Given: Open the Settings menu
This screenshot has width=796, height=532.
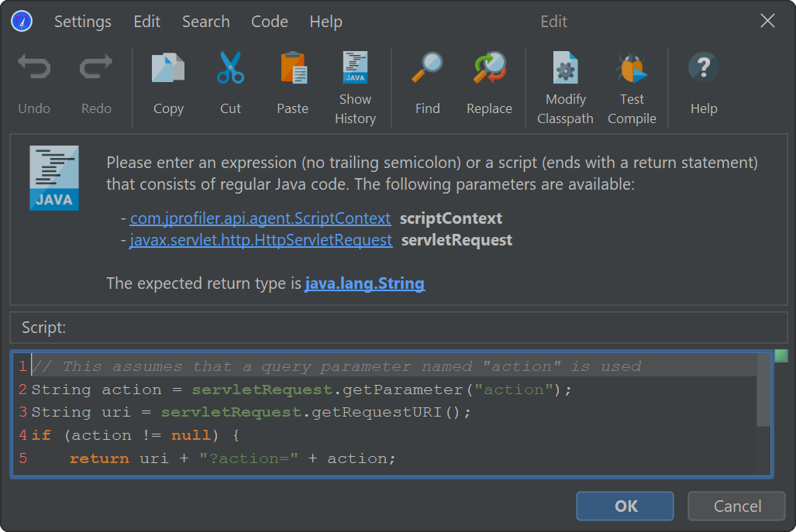Looking at the screenshot, I should point(83,22).
